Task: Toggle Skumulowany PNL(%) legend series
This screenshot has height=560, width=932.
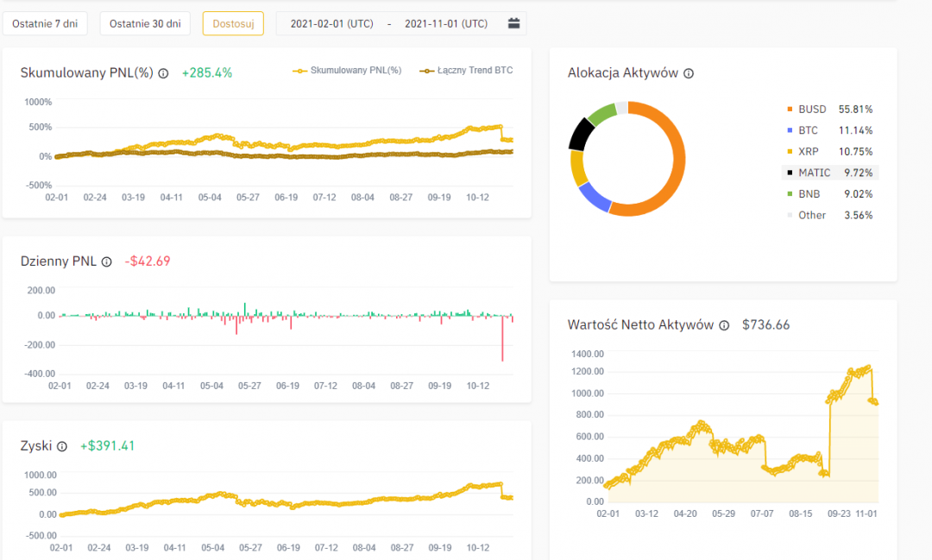Action: pos(348,71)
